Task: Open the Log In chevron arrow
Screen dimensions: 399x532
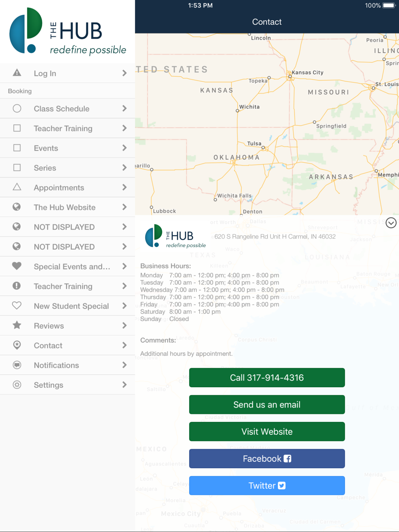Action: pyautogui.click(x=124, y=73)
